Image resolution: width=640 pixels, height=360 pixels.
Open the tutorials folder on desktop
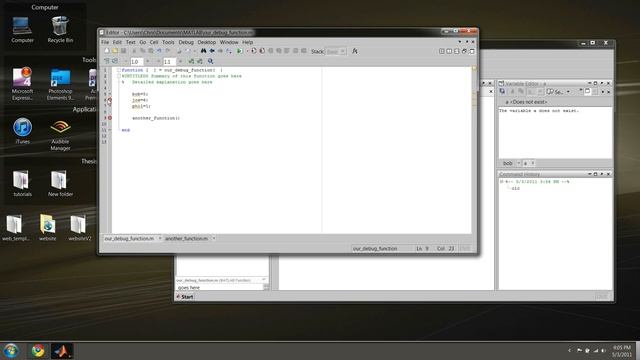(22, 183)
